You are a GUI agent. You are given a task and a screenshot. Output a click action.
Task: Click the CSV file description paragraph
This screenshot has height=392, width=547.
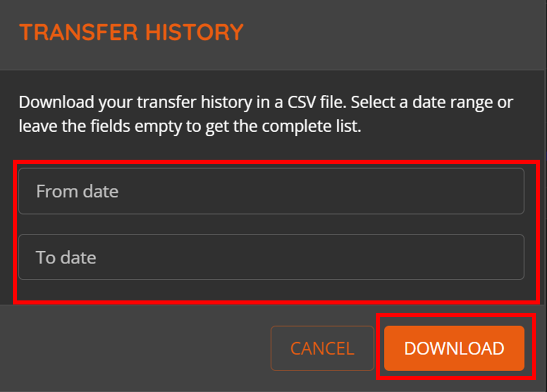[x=266, y=115]
